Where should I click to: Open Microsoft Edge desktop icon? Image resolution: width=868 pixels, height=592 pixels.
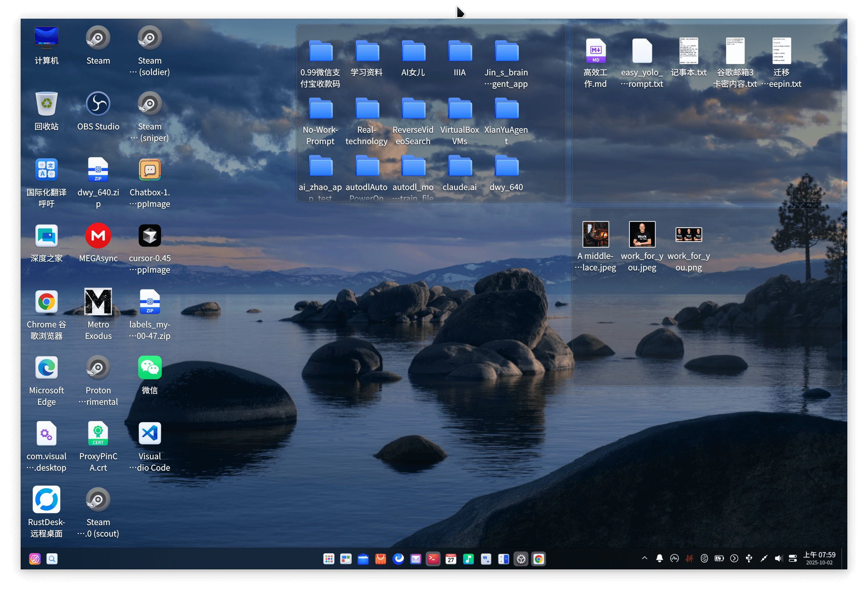47,368
